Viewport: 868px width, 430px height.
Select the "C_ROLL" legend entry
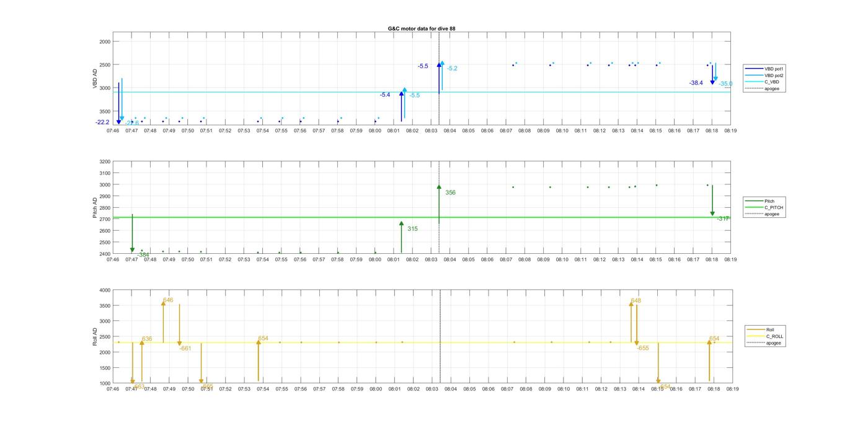765,336
